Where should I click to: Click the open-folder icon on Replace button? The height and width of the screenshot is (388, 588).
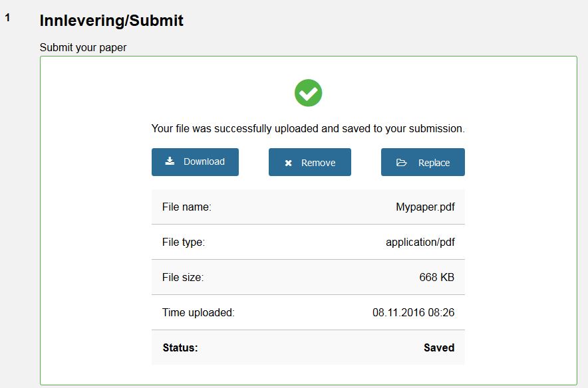[x=402, y=163]
